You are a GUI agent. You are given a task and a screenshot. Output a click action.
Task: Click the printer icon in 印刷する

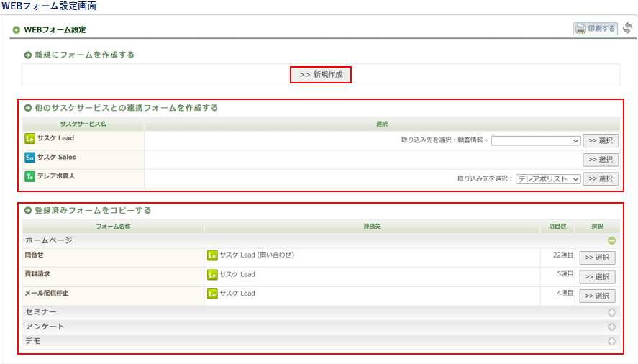click(580, 29)
